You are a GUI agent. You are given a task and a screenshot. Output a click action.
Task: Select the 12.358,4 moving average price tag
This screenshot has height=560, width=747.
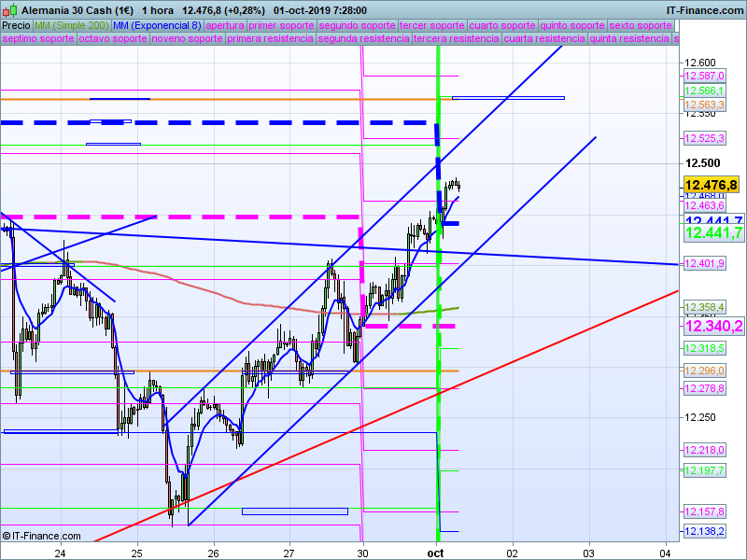click(705, 307)
